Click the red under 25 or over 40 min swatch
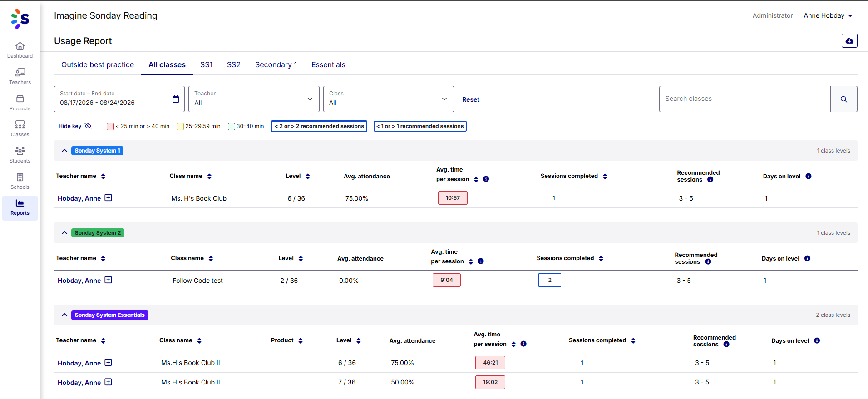Screen dimensions: 868x399 (110, 127)
